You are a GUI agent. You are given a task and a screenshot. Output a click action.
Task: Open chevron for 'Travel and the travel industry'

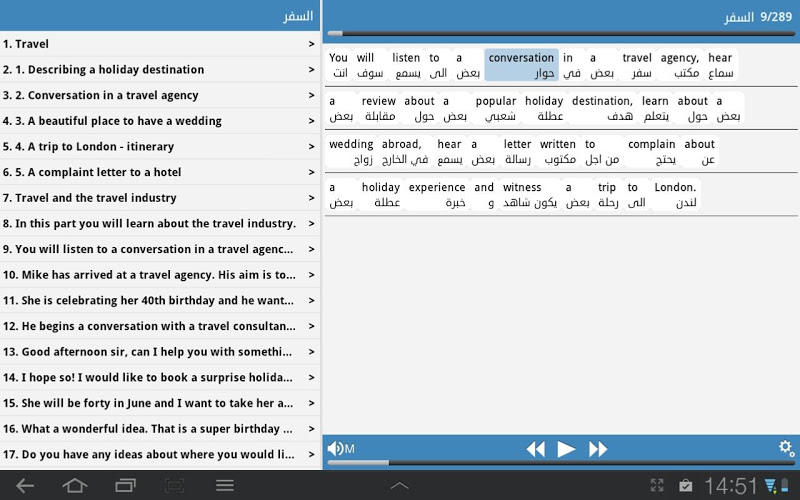click(x=311, y=198)
